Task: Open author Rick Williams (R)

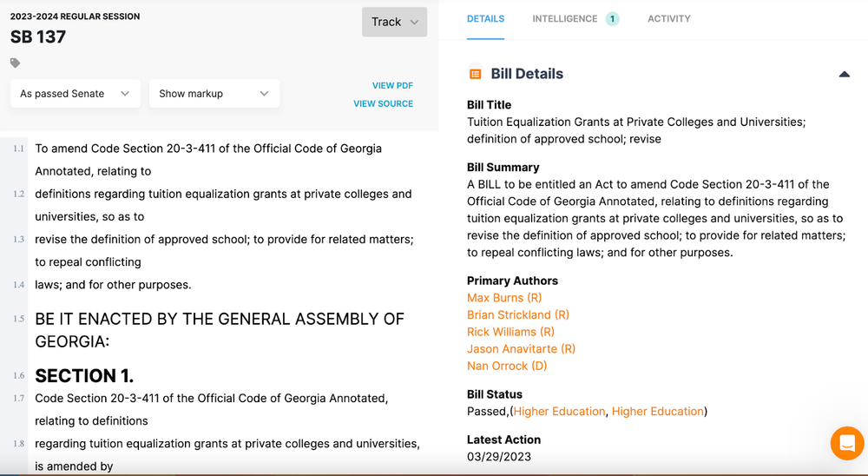Action: 510,332
